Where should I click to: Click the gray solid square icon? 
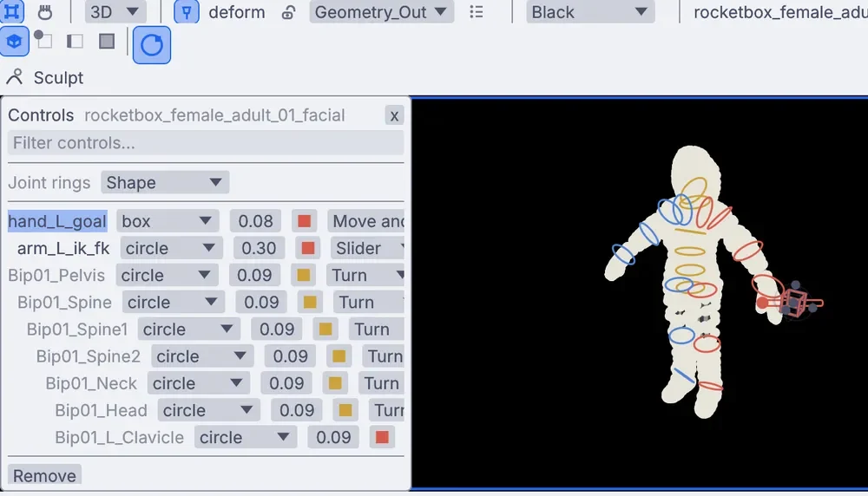pos(107,41)
